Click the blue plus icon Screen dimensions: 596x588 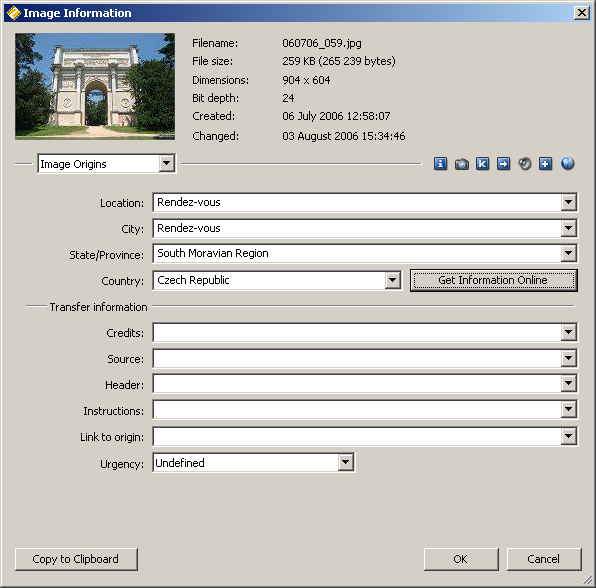[x=545, y=164]
